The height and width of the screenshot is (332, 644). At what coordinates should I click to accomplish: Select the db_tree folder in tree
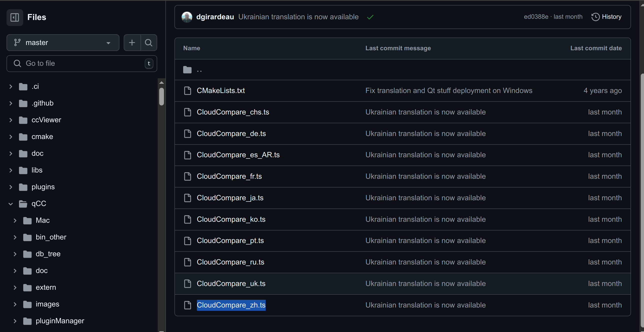(48, 254)
